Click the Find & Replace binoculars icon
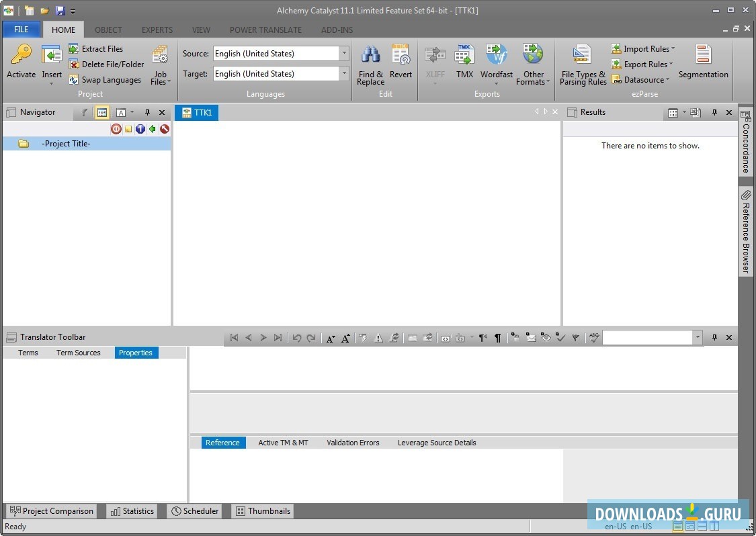This screenshot has height=536, width=756. 371,55
